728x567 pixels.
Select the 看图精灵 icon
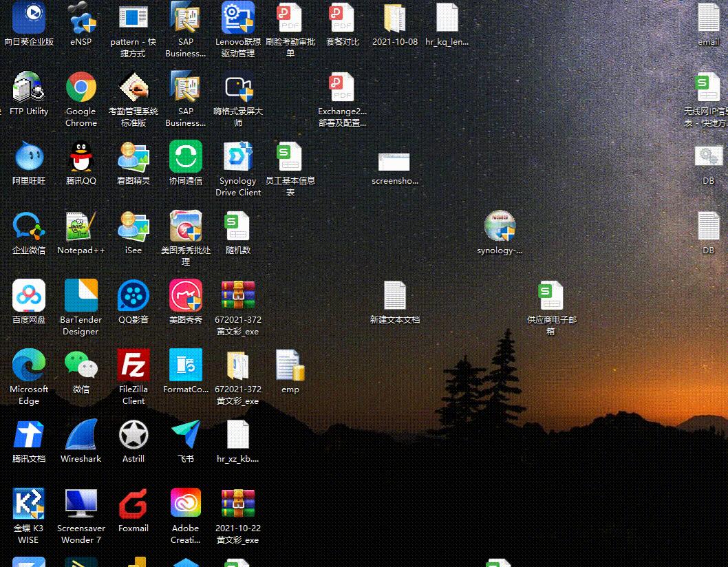point(133,156)
